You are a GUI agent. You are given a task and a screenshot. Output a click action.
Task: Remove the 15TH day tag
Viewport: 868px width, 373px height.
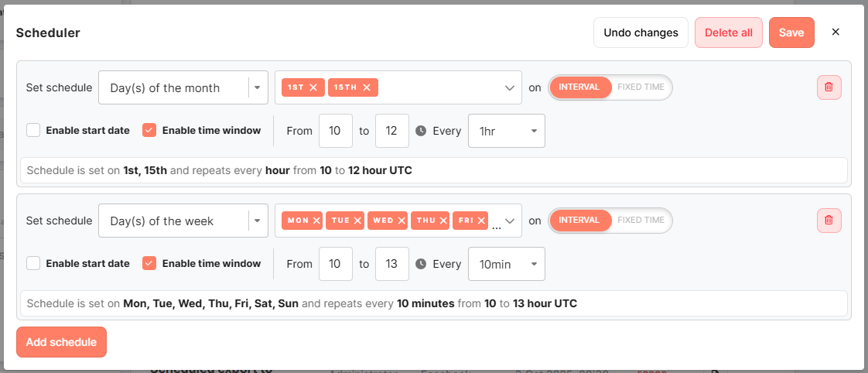point(367,88)
